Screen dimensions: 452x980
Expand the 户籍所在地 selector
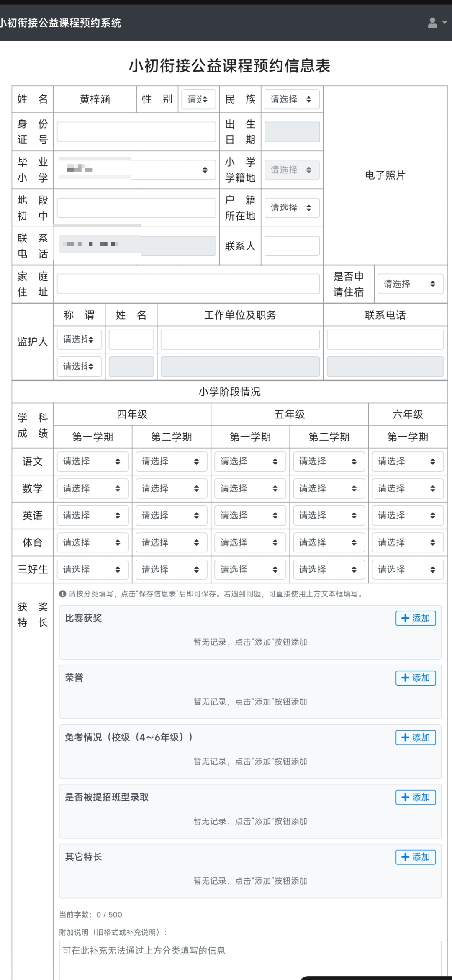pyautogui.click(x=292, y=208)
